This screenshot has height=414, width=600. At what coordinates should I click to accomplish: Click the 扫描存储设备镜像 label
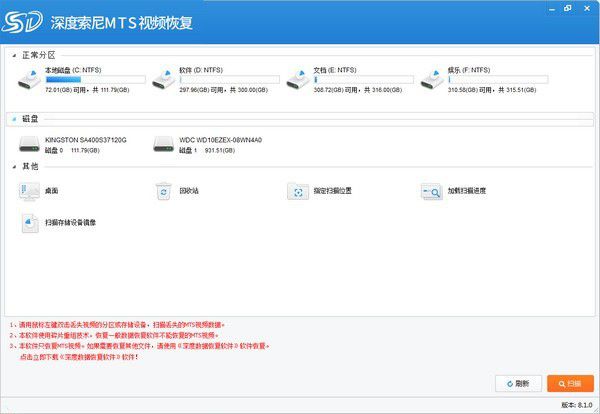(70, 222)
